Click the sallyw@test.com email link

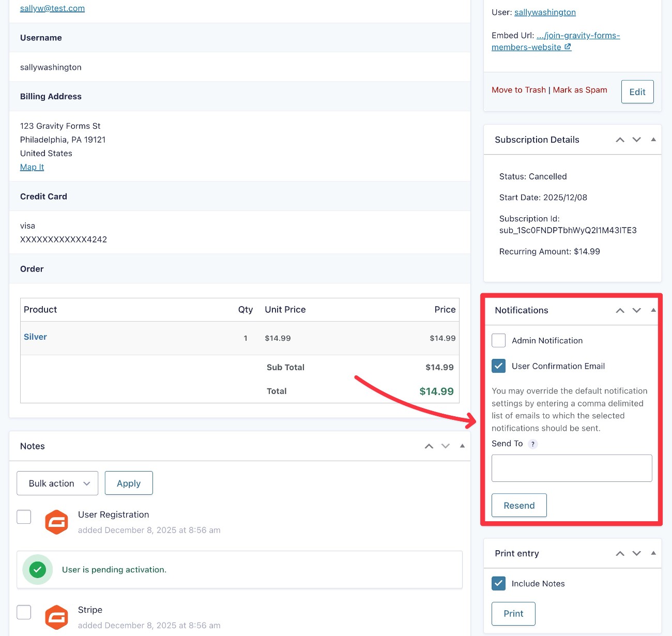pyautogui.click(x=52, y=8)
